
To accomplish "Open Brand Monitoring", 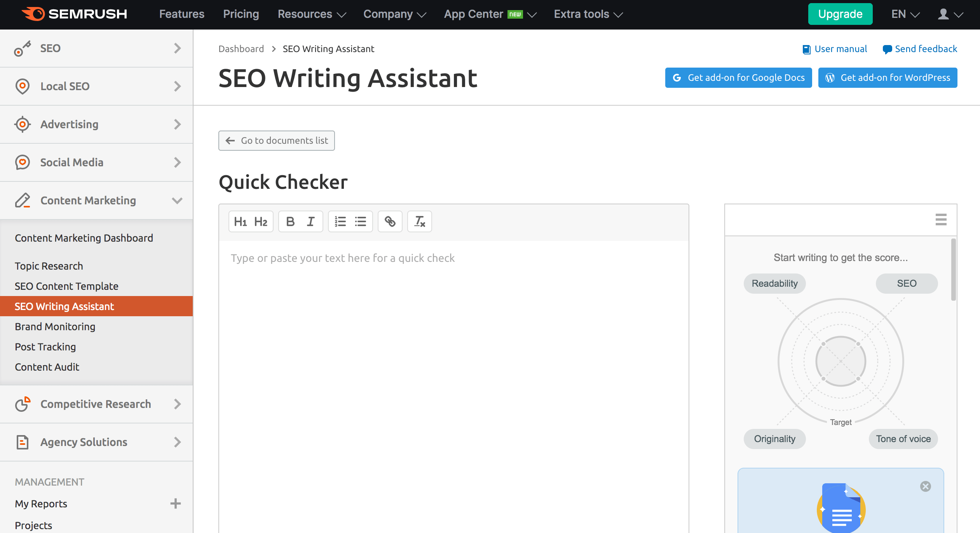I will pos(55,327).
